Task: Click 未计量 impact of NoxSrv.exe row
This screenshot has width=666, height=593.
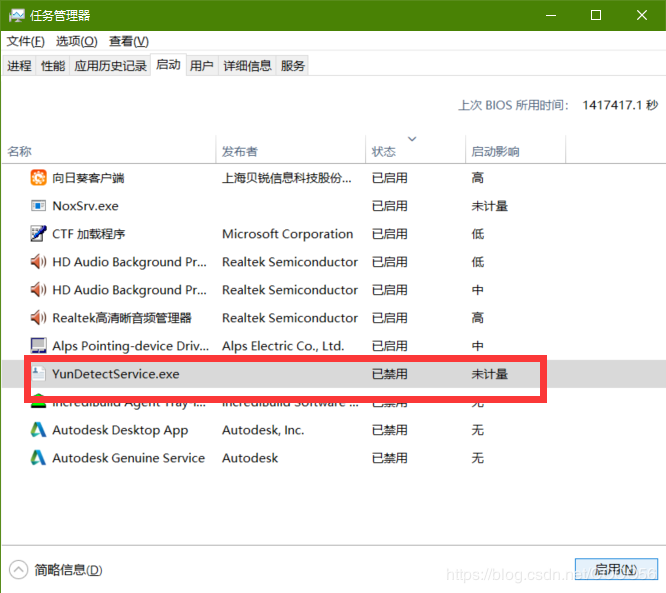Action: click(x=489, y=206)
